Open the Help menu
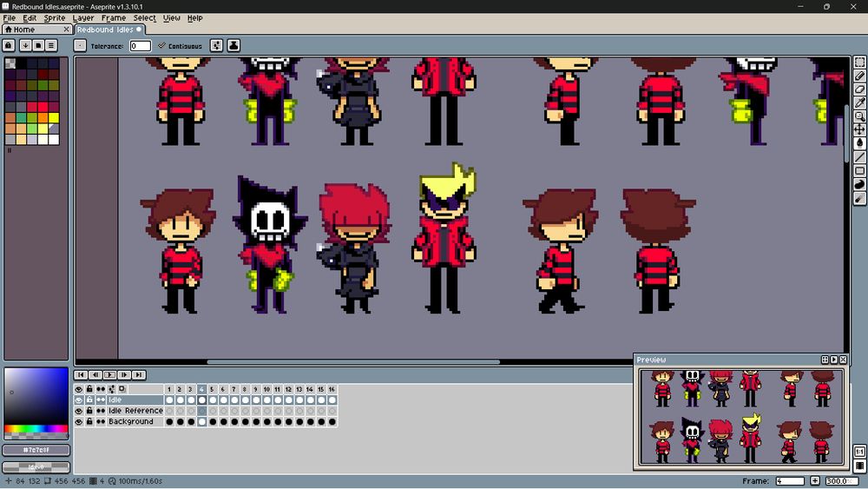The width and height of the screenshot is (868, 489). pos(194,17)
